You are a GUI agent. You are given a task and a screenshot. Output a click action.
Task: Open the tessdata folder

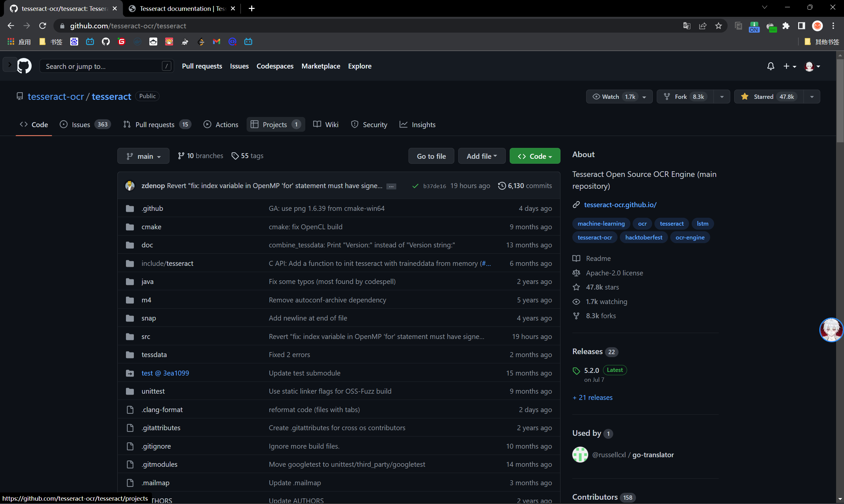(154, 355)
